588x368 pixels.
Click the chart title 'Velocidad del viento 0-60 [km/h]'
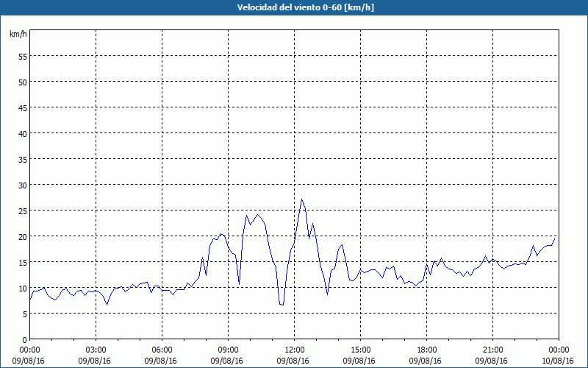(306, 7)
